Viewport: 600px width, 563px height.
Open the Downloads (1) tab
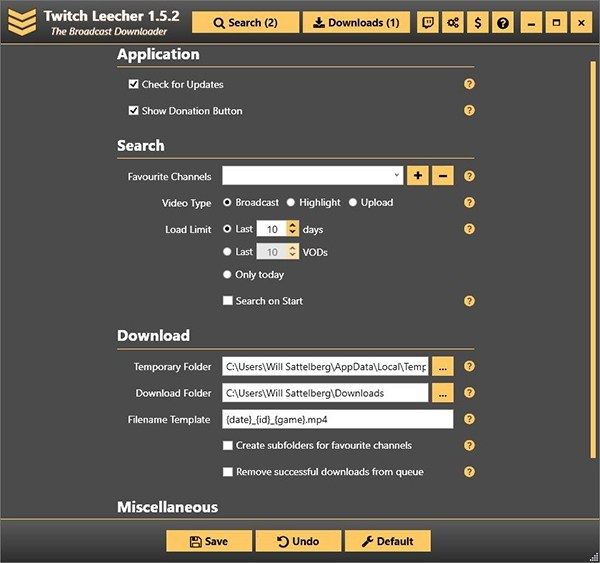tap(356, 23)
